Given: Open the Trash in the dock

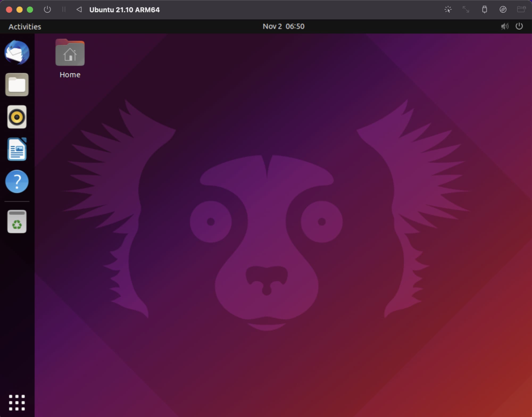Looking at the screenshot, I should (x=17, y=222).
